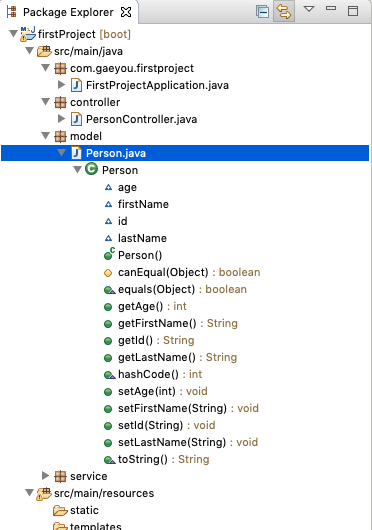Screen dimensions: 372x530
Task: Click the firstName field triangle icon
Action: (108, 204)
